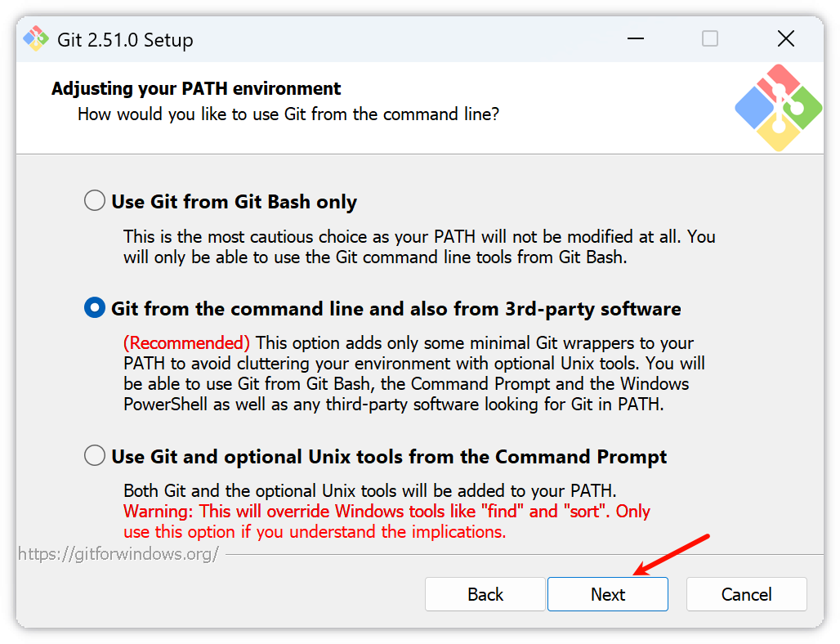Cancel the Git installation

[x=746, y=594]
